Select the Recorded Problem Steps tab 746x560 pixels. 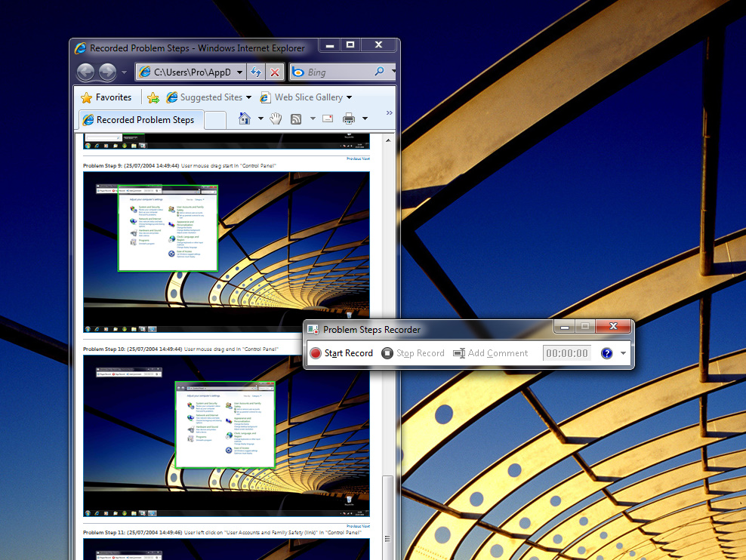(x=141, y=120)
